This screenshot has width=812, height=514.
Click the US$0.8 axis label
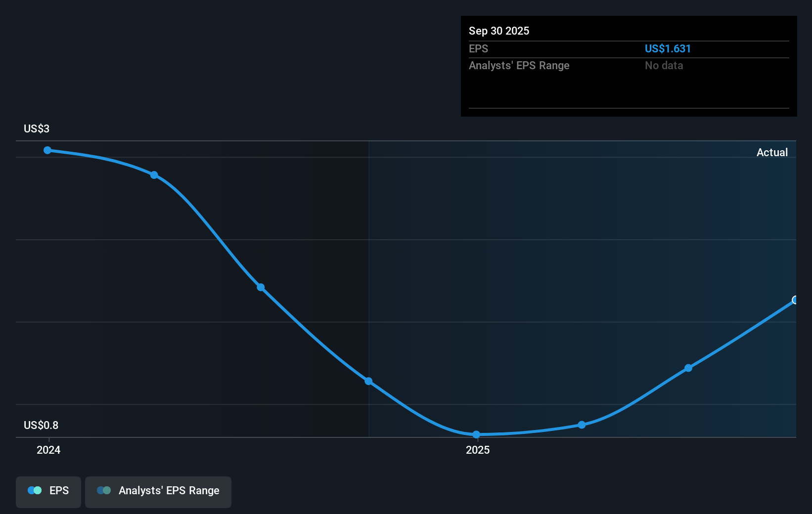coord(41,425)
